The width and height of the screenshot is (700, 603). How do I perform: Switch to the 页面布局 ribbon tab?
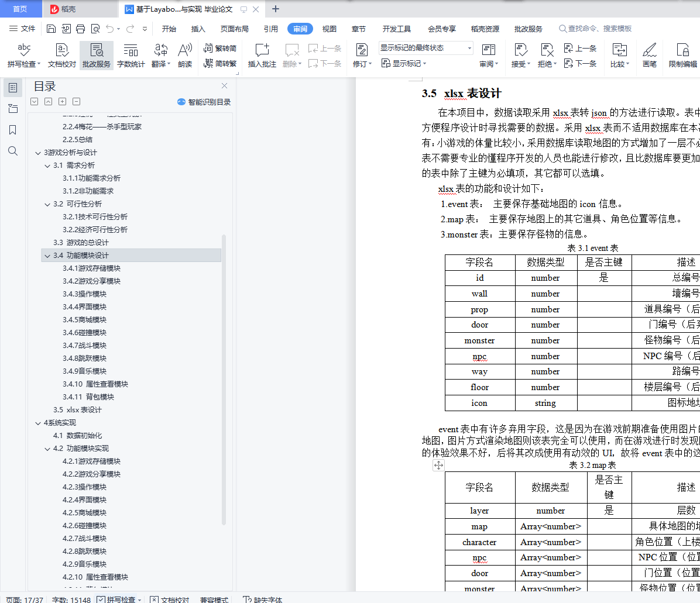[x=234, y=29]
